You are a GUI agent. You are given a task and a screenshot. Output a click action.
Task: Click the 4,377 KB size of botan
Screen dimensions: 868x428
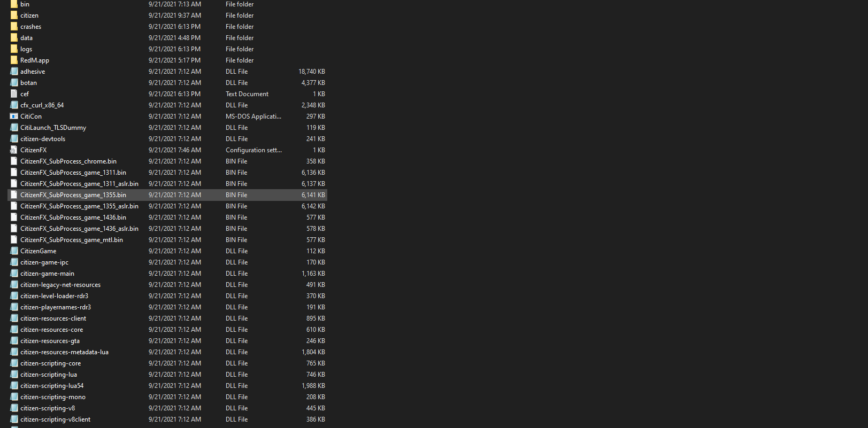(313, 82)
